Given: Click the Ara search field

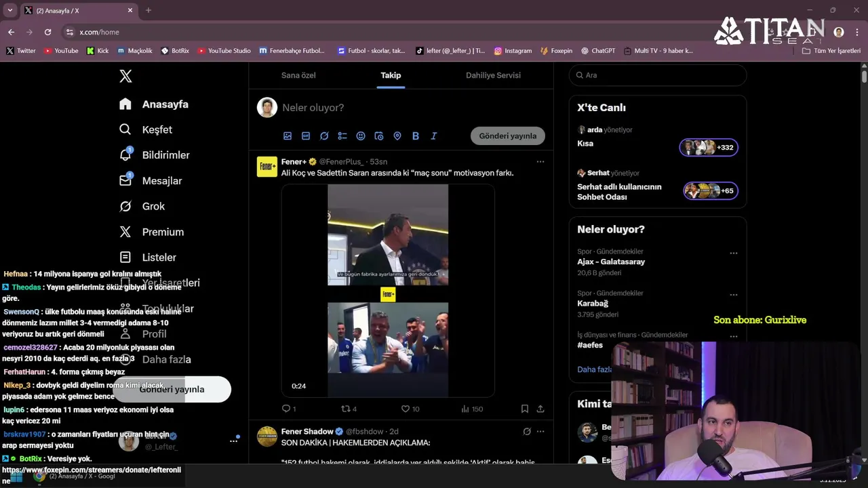Looking at the screenshot, I should [x=658, y=75].
